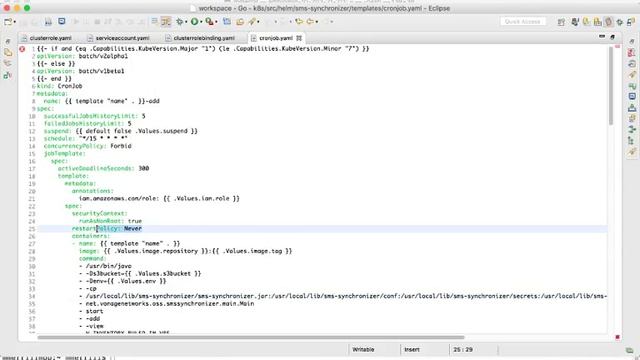The image size is (640, 360).
Task: Click the suspend: default false line
Action: coord(121,131)
